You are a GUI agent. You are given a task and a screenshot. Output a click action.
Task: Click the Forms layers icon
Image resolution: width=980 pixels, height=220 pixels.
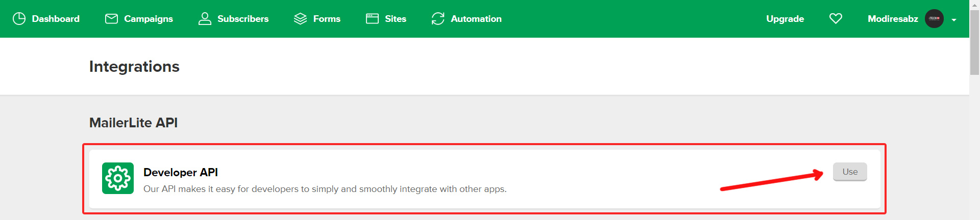point(300,19)
